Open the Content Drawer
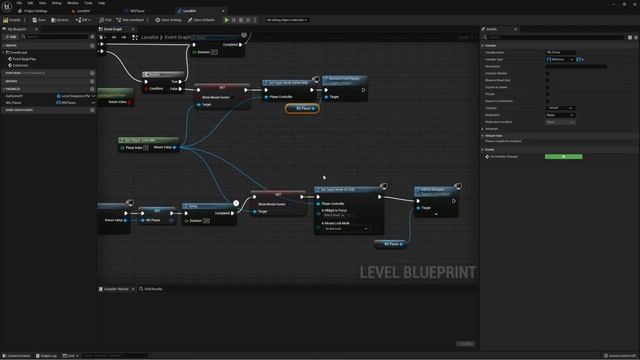The height and width of the screenshot is (360, 640). tap(17, 356)
